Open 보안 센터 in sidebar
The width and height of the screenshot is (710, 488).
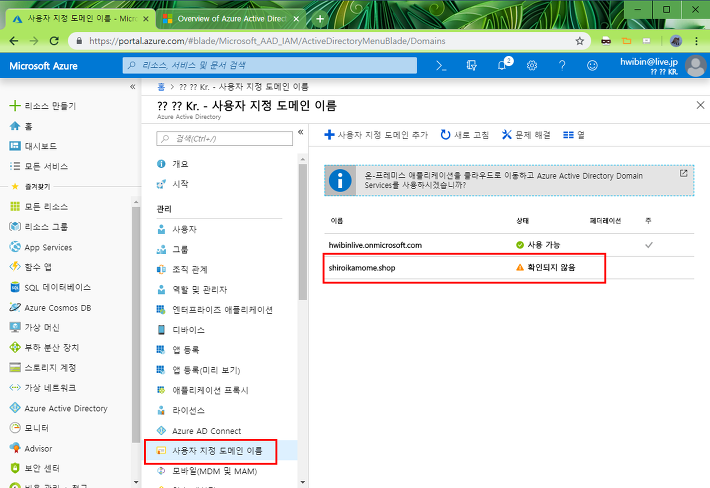pyautogui.click(x=35, y=468)
